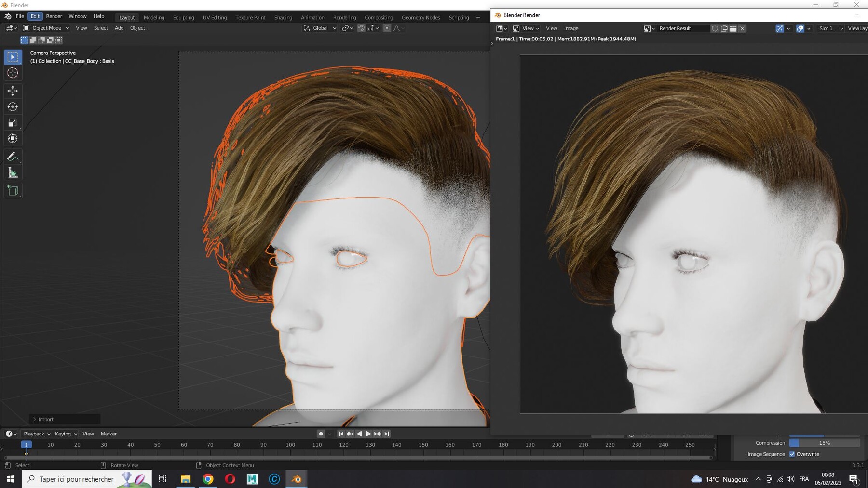Switch to the Shading workspace tab

click(283, 18)
